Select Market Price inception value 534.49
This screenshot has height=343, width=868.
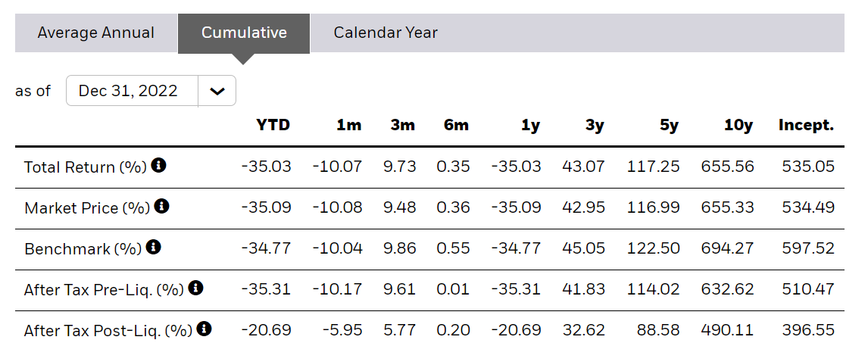[808, 207]
